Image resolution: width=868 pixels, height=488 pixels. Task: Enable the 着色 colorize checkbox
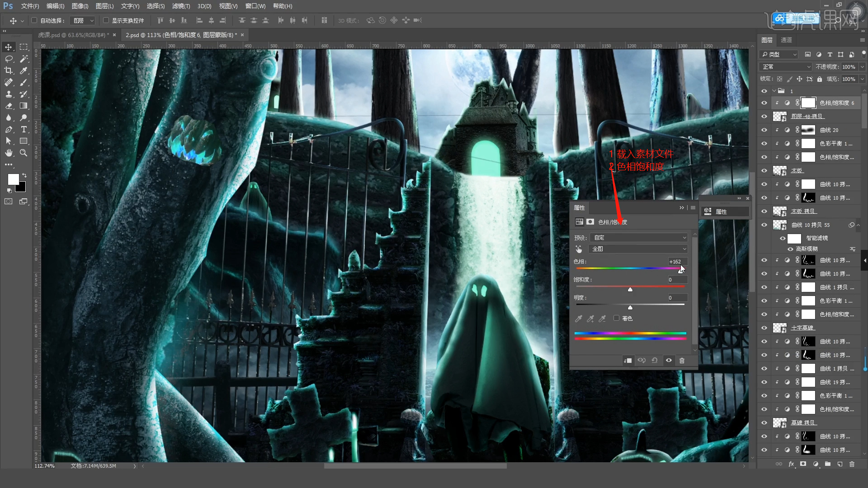(x=616, y=318)
